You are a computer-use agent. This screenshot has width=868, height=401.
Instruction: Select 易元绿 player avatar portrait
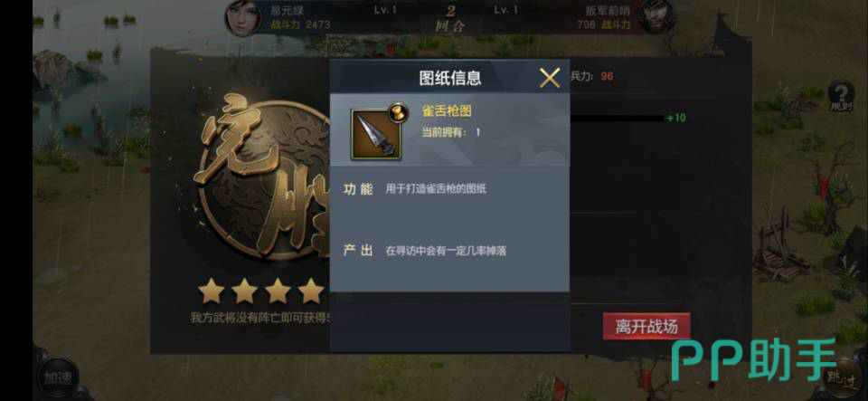click(x=242, y=18)
